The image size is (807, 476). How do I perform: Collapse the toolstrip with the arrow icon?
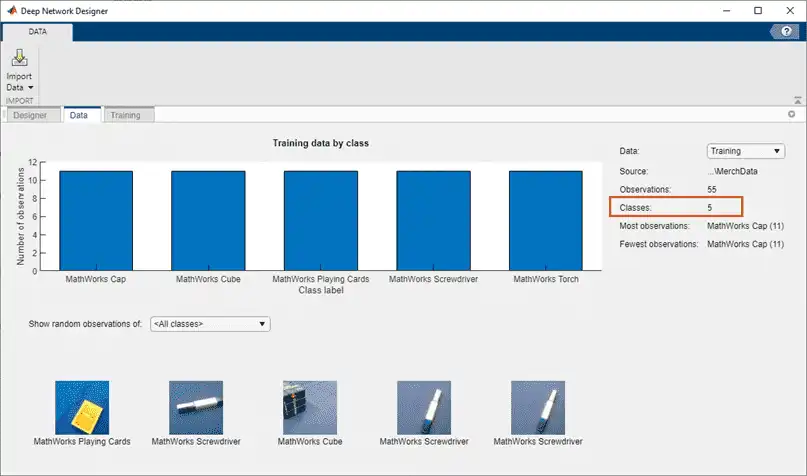[x=797, y=100]
